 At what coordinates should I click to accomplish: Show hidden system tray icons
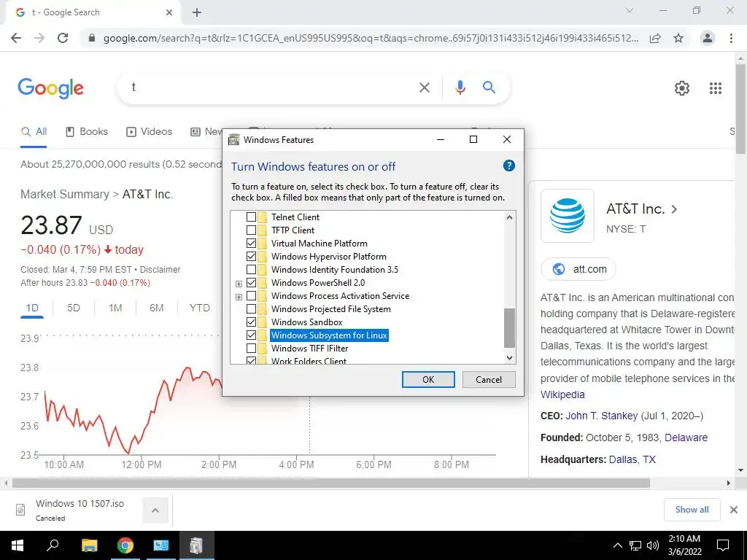[617, 545]
